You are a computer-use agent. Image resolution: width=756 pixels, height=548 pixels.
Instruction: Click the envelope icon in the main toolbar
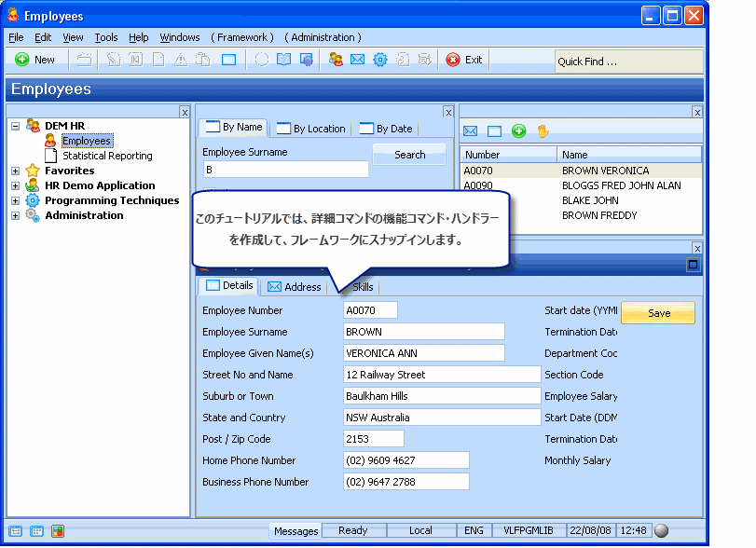click(357, 60)
